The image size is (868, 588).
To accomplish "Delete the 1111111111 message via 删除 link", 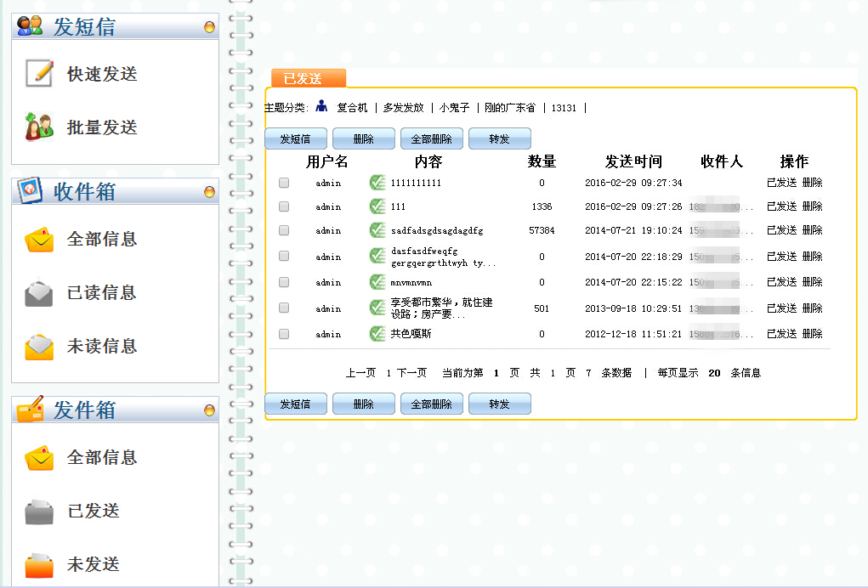I will pos(812,183).
